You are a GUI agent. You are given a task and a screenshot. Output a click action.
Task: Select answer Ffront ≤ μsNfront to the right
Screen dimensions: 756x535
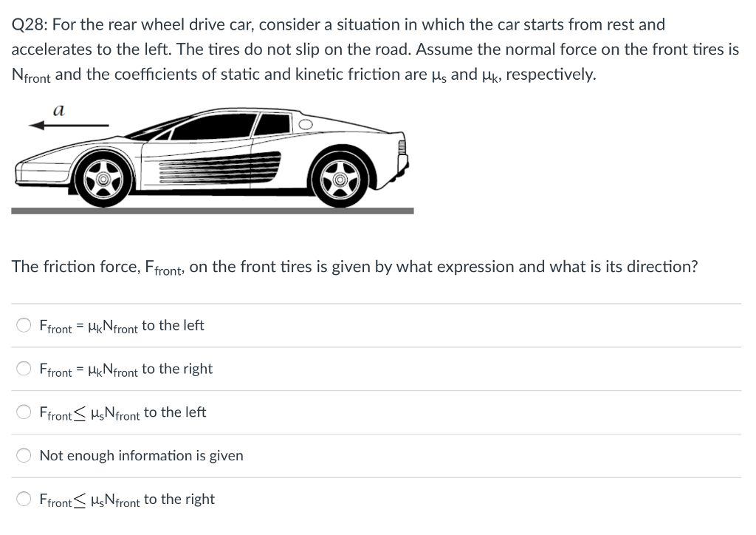coord(126,499)
